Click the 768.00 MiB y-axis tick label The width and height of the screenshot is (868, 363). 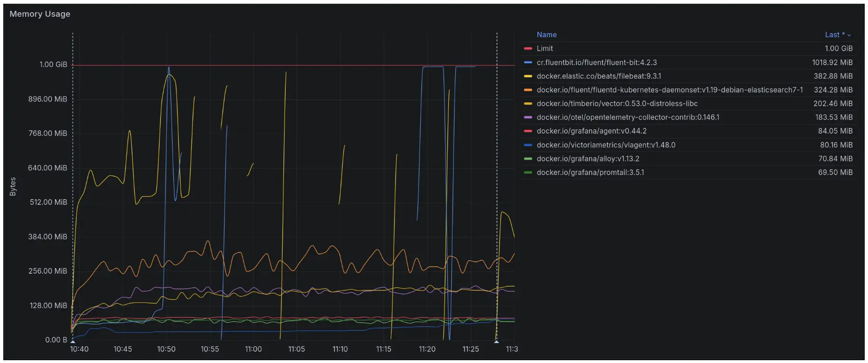point(47,133)
